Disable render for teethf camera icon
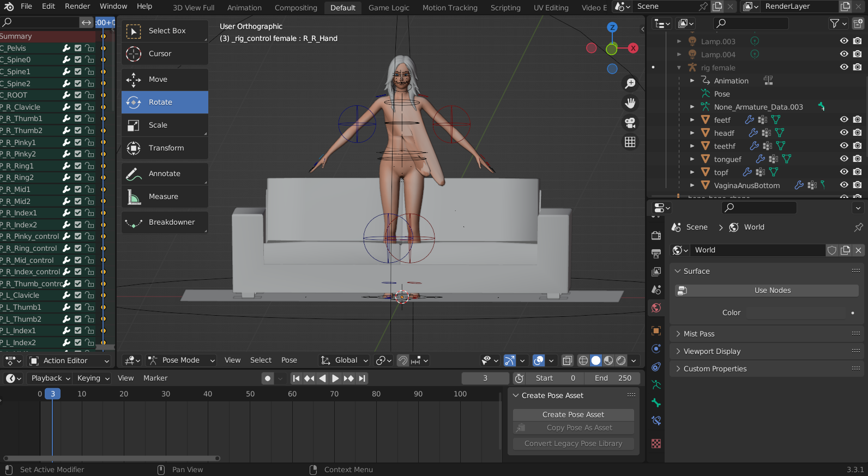This screenshot has width=868, height=476. click(x=857, y=146)
